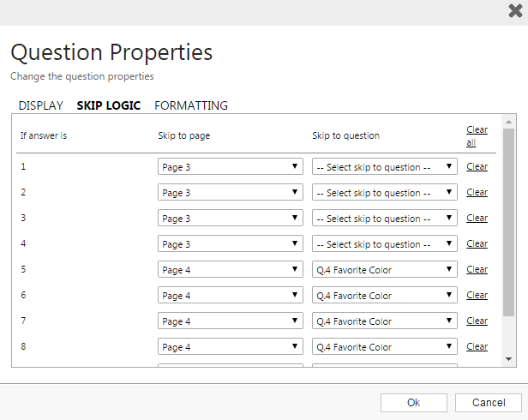528x420 pixels.
Task: Click the Clear all link
Action: (477, 136)
